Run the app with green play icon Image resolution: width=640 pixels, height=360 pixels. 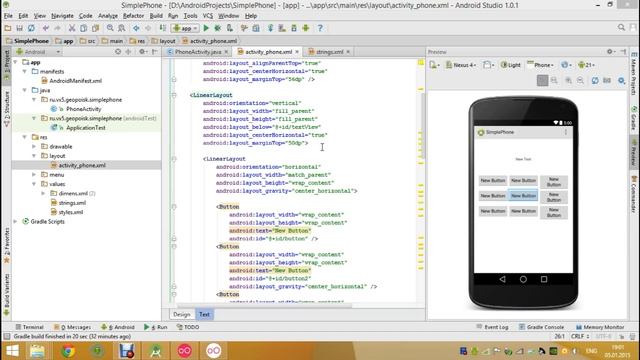click(x=206, y=28)
